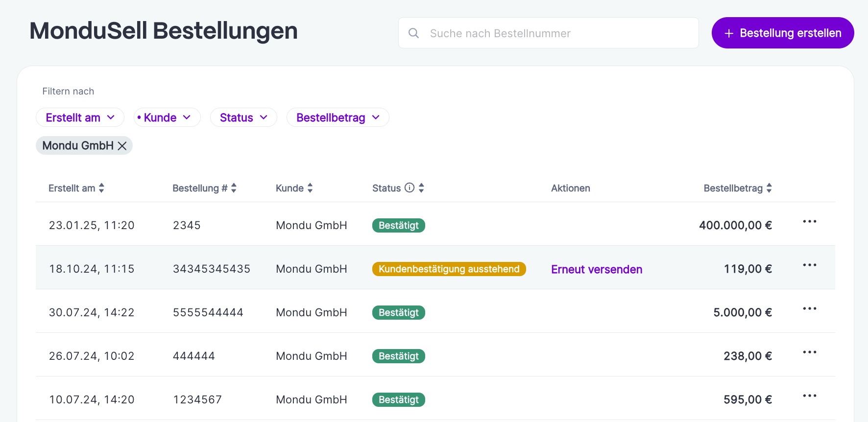
Task: Click the Bestätigt badge for order 444444
Action: pyautogui.click(x=399, y=356)
